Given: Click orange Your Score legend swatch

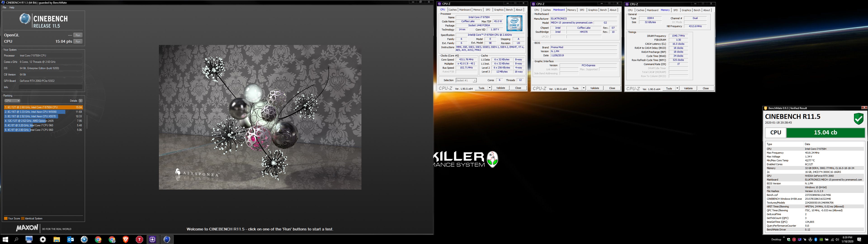Looking at the screenshot, I should tap(6, 218).
